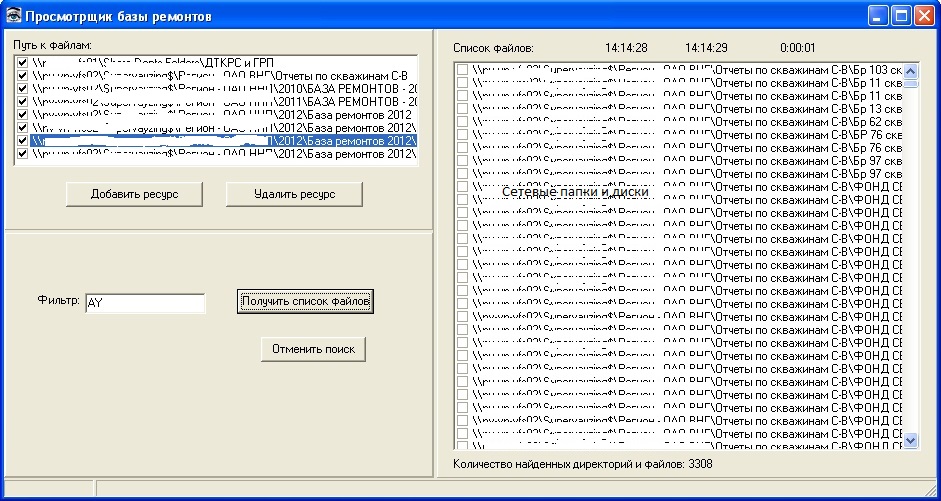Focus the Фильтр input field
The width and height of the screenshot is (941, 501).
point(145,303)
